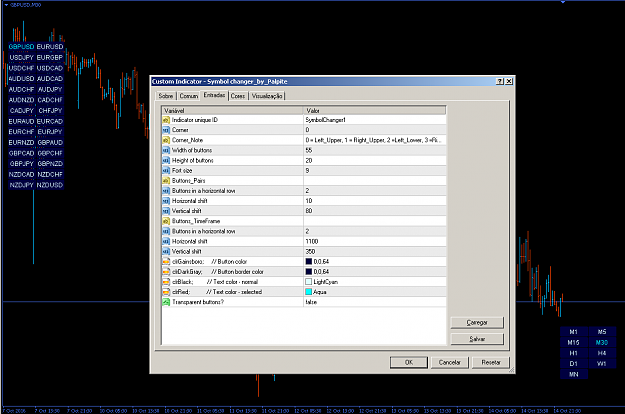Click the Width of buttons row icon
The image size is (625, 414).
166,150
